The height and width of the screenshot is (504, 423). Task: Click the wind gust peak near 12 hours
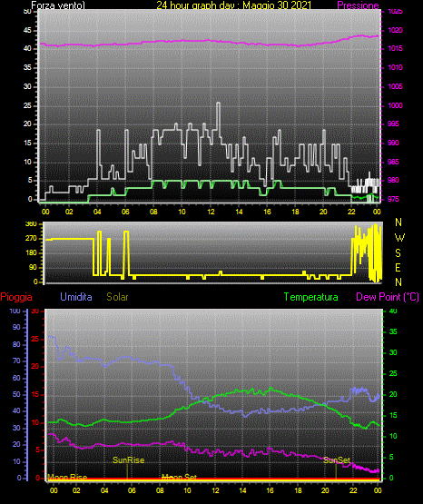(219, 104)
